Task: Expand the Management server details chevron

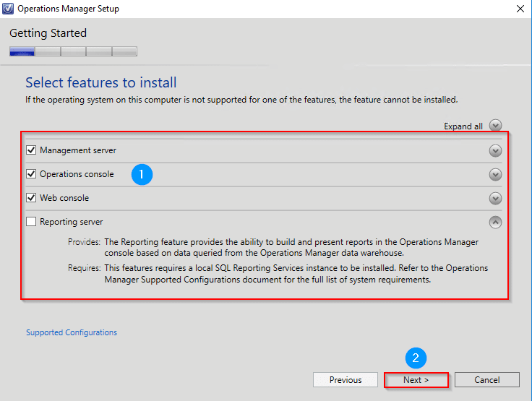Action: coord(495,150)
